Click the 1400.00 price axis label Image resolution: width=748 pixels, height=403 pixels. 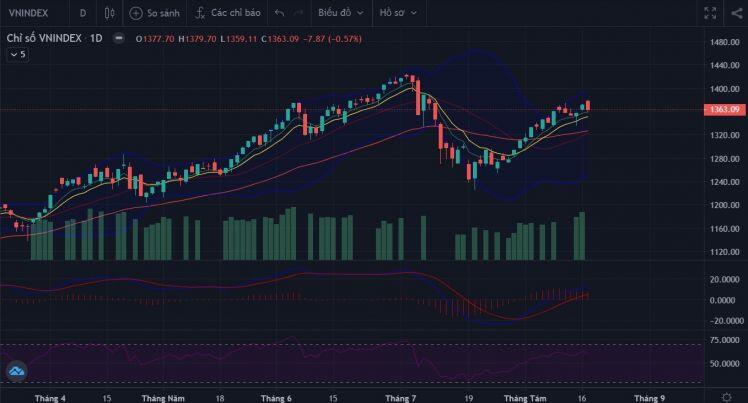[725, 89]
